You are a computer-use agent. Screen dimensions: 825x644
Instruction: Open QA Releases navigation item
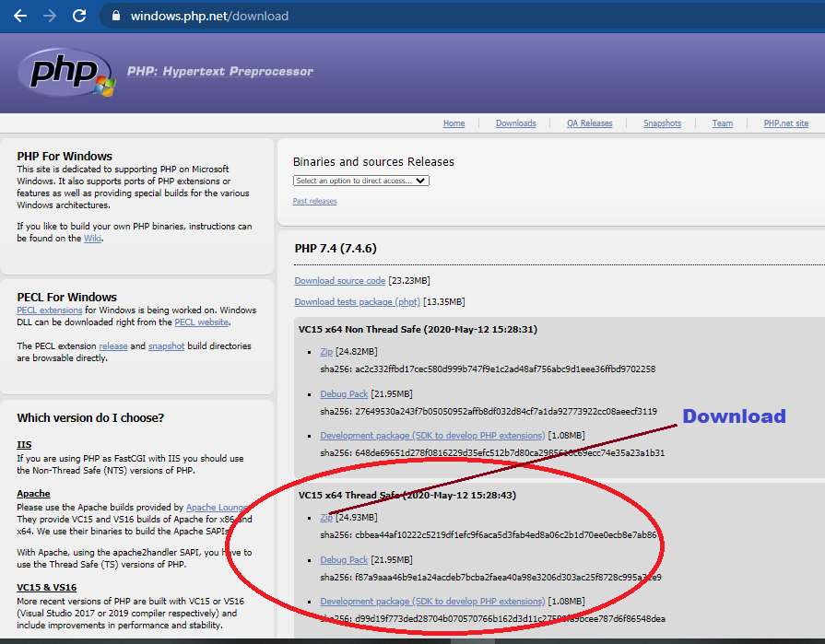pyautogui.click(x=589, y=123)
